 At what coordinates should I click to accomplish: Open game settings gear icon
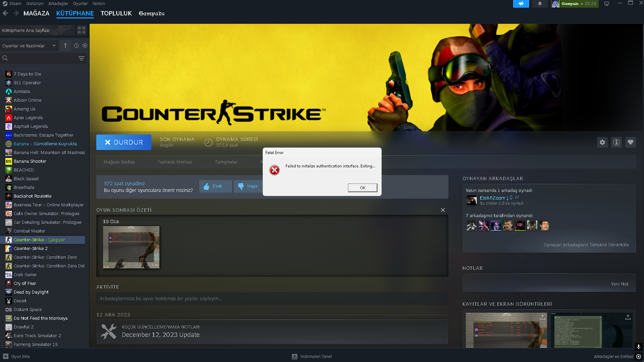[602, 142]
